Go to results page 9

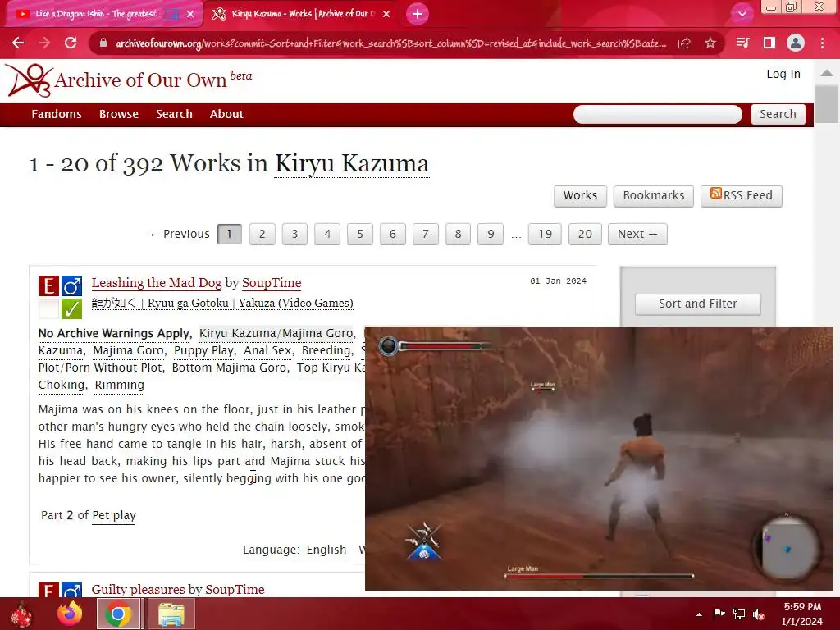491,234
